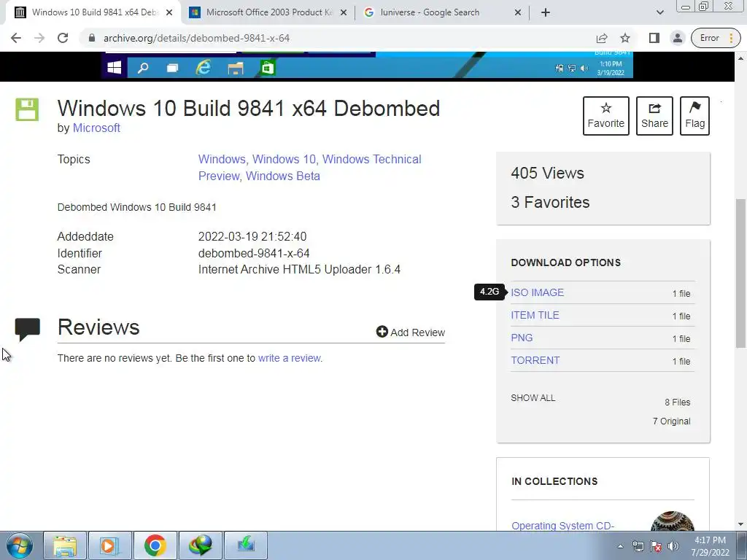This screenshot has width=747, height=560.
Task: Go back with the browser back arrow
Action: (x=16, y=38)
